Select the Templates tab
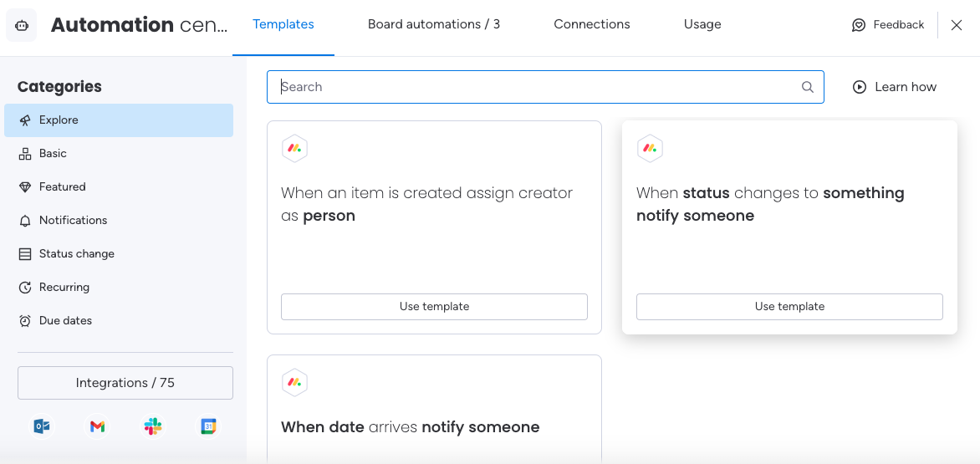 [283, 24]
